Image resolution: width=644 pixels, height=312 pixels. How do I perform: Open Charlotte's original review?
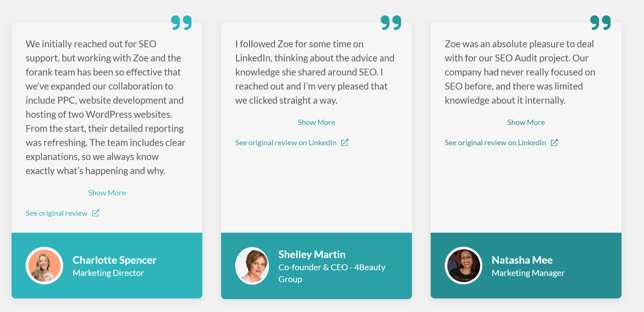click(56, 213)
